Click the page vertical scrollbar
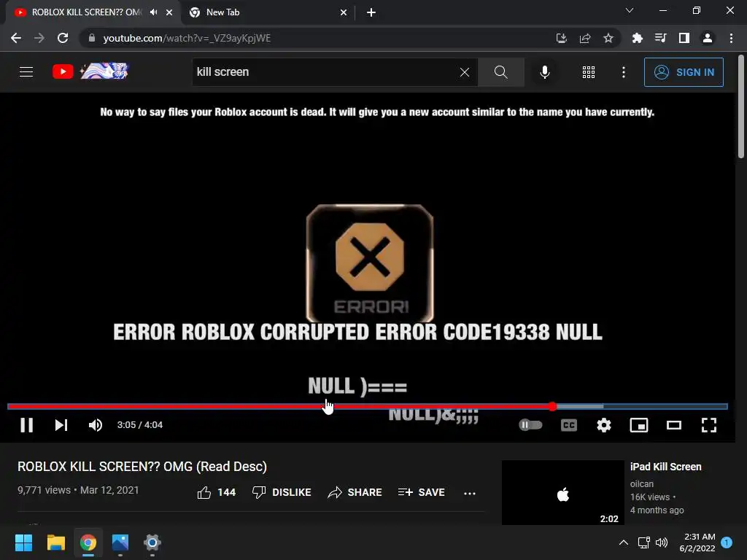Screen dimensions: 747x560 [x=741, y=107]
